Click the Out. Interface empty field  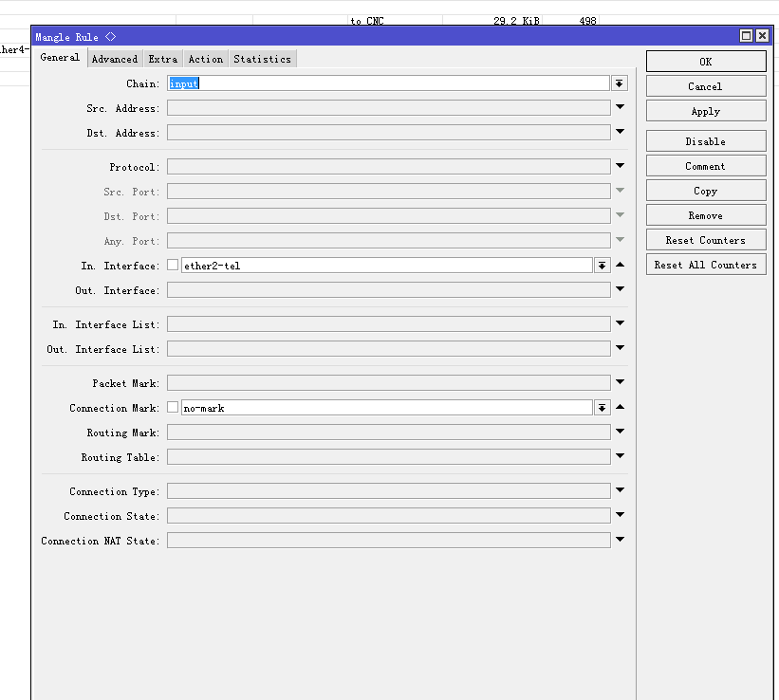click(x=388, y=290)
